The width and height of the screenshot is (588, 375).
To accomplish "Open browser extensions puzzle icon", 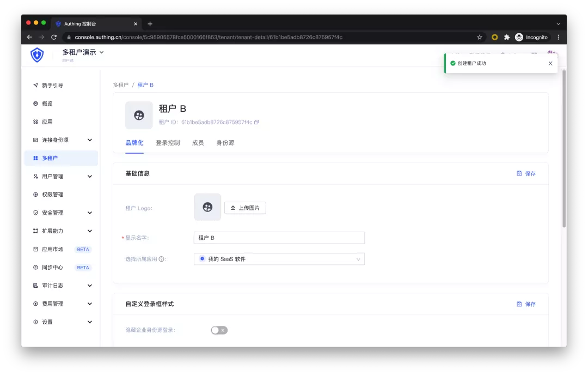I will [x=507, y=37].
